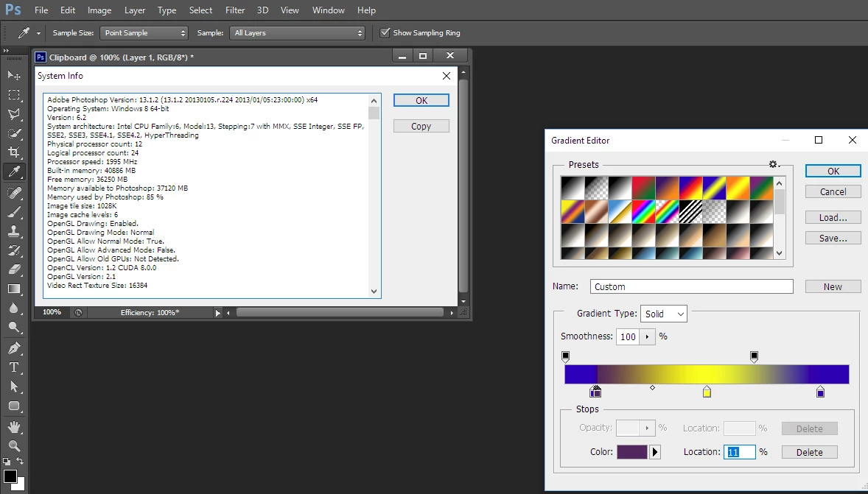868x494 pixels.
Task: Select the Hand tool
Action: click(x=14, y=426)
